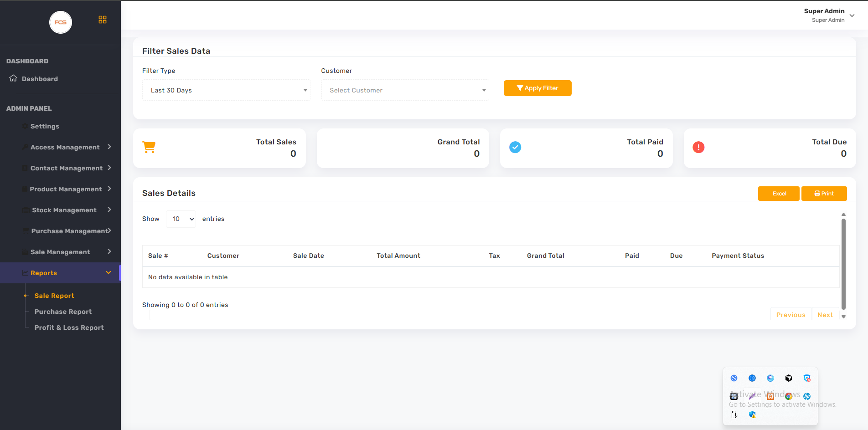Change the show entries count dropdown
This screenshot has width=868, height=430.
(x=181, y=219)
